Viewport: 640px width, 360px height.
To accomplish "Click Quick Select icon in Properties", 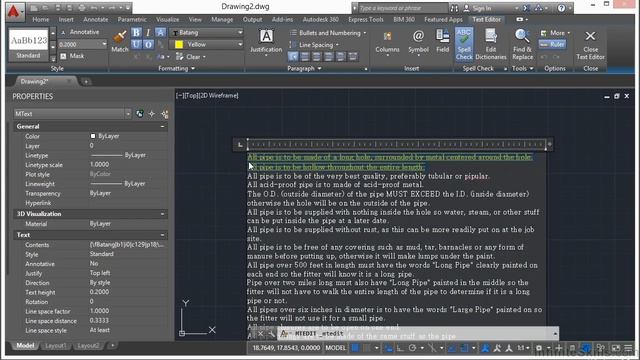I will pos(164,114).
